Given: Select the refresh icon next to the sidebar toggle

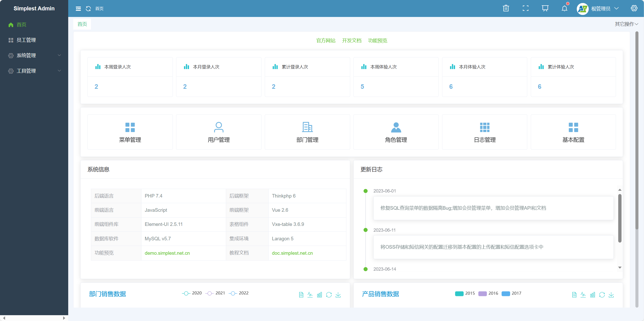Looking at the screenshot, I should pyautogui.click(x=88, y=8).
